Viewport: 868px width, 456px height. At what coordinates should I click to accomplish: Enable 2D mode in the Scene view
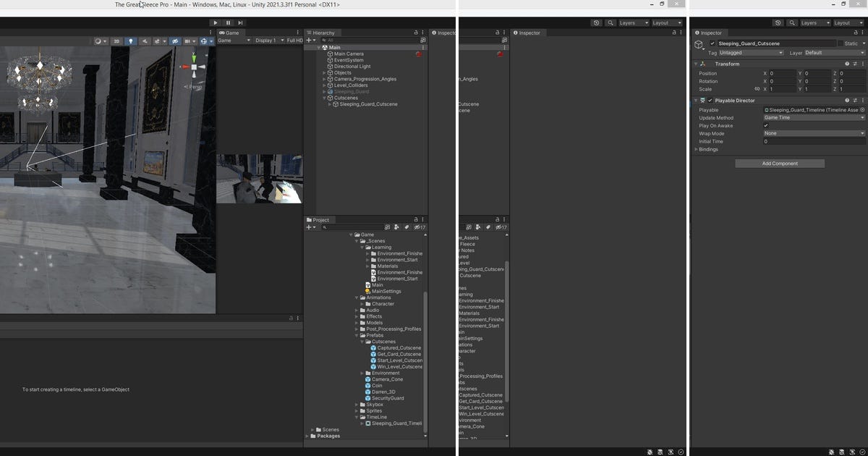(117, 41)
